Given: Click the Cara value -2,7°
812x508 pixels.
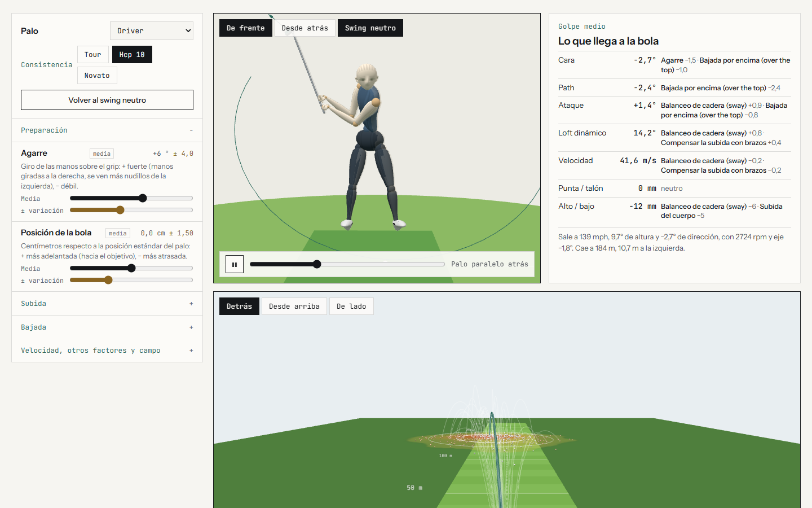Looking at the screenshot, I should (645, 60).
